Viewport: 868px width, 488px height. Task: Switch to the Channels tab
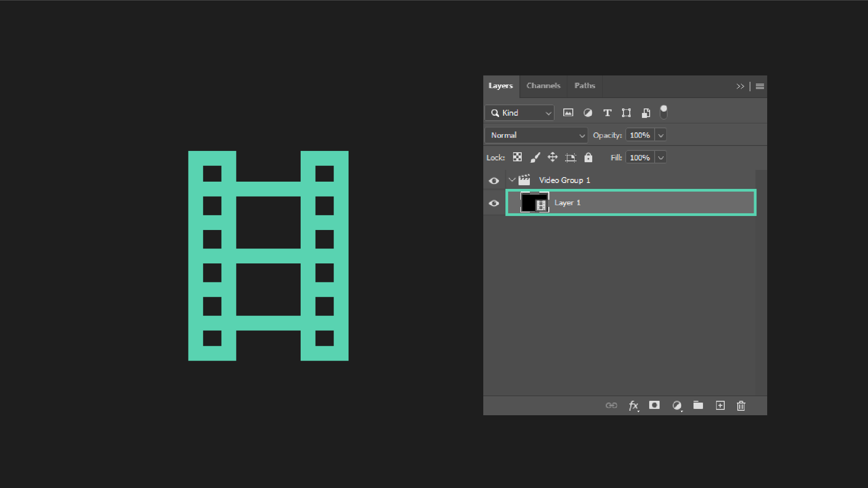(x=543, y=86)
